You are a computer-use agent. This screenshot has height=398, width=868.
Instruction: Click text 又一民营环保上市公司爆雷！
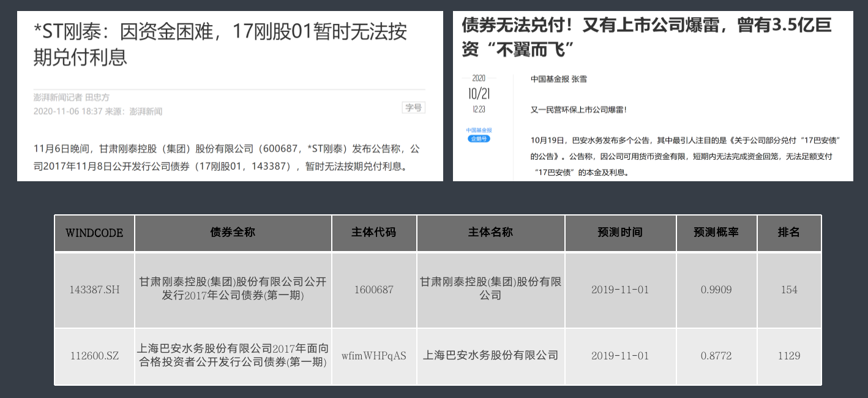click(x=578, y=110)
